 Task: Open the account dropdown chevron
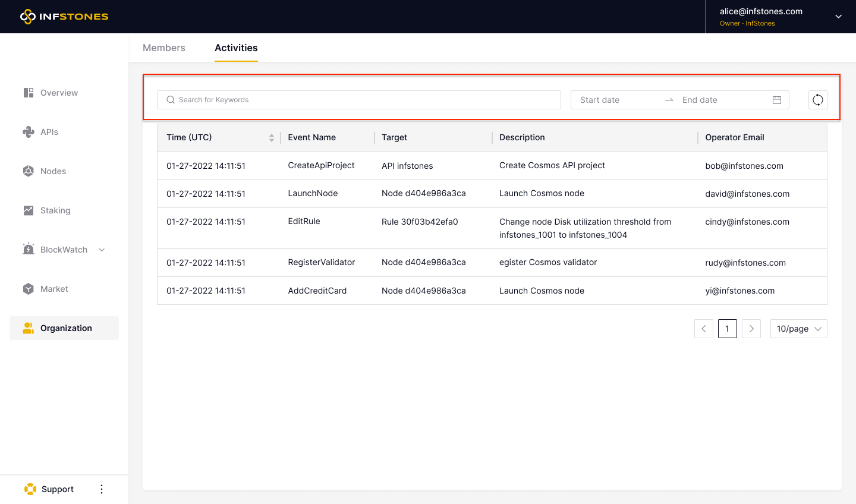[x=839, y=17]
